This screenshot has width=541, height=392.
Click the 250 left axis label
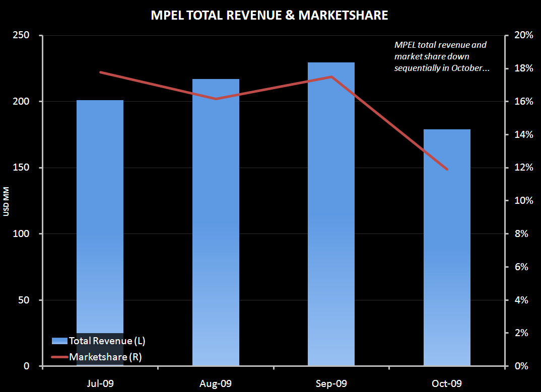[22, 35]
